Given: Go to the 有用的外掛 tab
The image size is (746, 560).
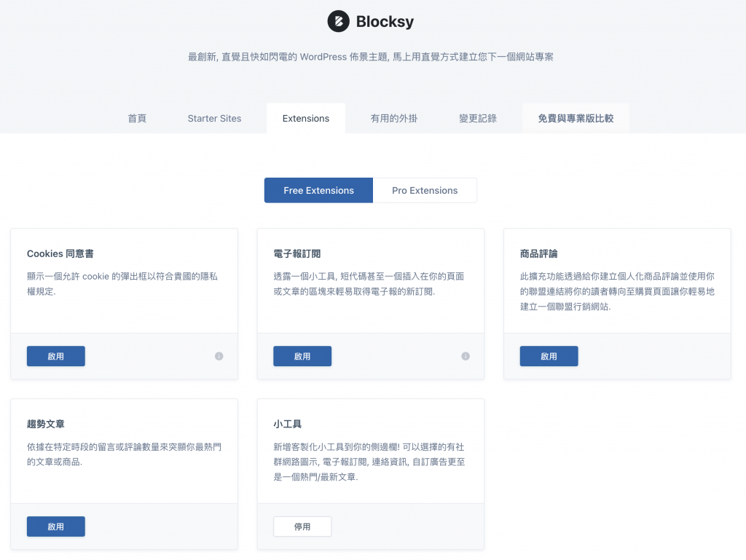Looking at the screenshot, I should point(394,119).
